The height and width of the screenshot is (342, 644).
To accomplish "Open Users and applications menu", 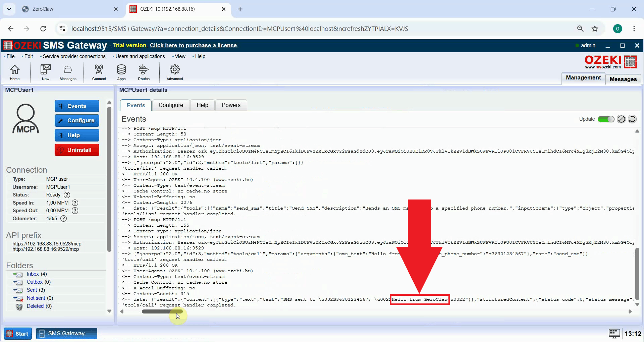I will pos(140,56).
